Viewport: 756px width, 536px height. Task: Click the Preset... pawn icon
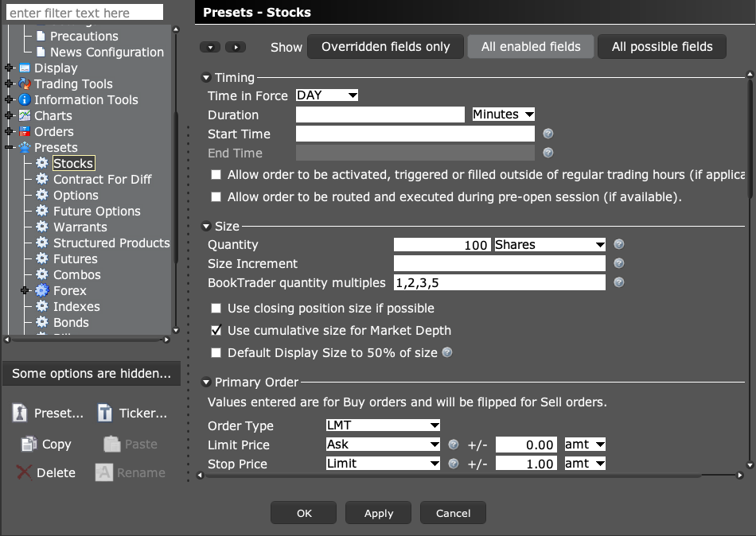(20, 413)
